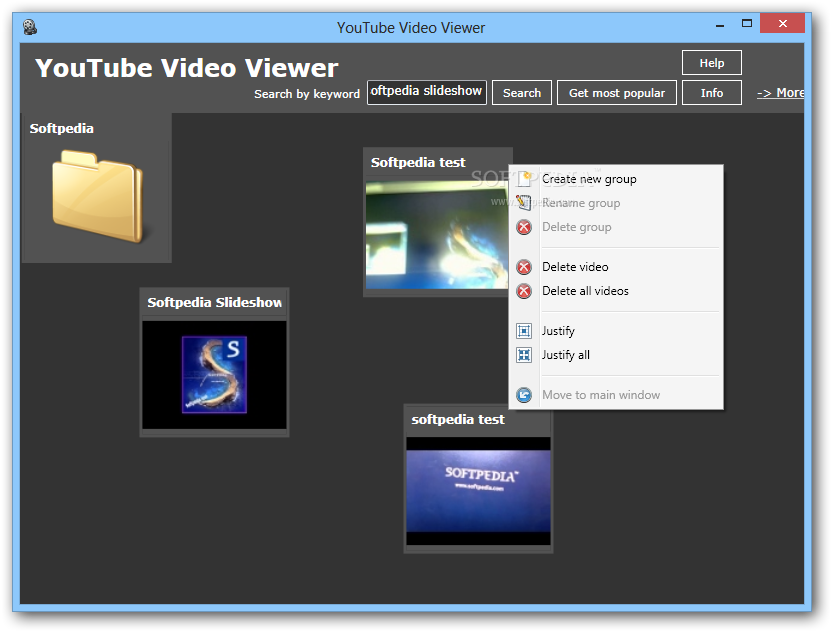Maximize the YouTube Video Viewer window
Image resolution: width=832 pixels, height=632 pixels.
coord(747,23)
